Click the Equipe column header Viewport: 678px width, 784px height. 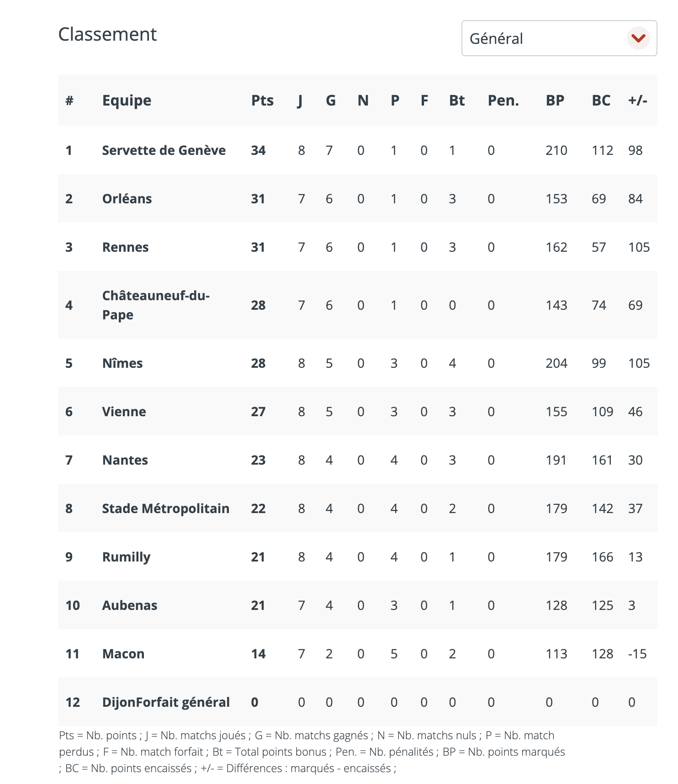tap(127, 100)
